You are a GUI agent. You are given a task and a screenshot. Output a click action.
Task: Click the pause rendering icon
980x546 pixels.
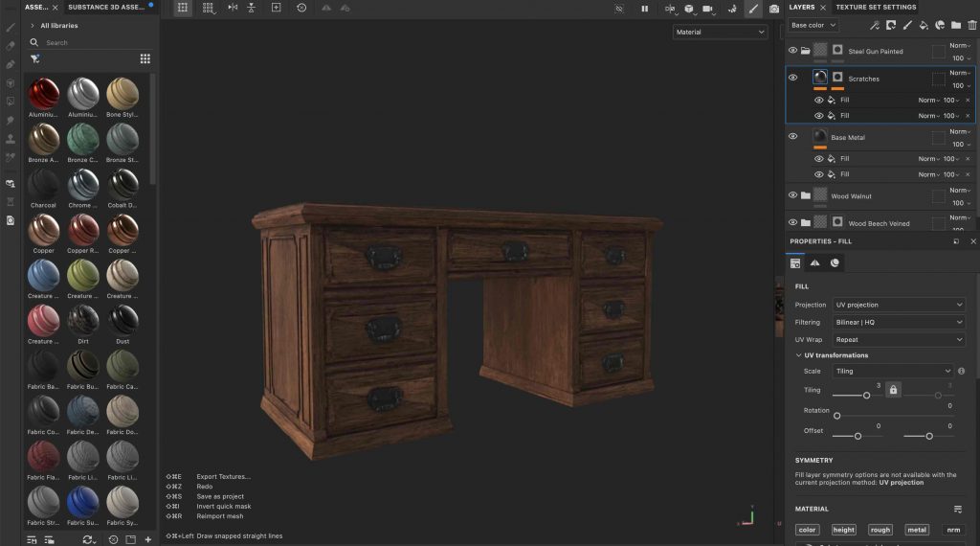click(x=644, y=9)
